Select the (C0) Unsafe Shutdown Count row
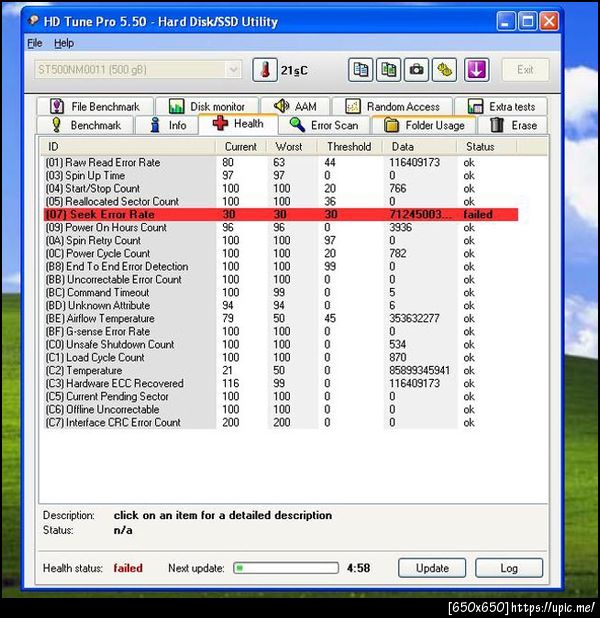 coord(281,344)
